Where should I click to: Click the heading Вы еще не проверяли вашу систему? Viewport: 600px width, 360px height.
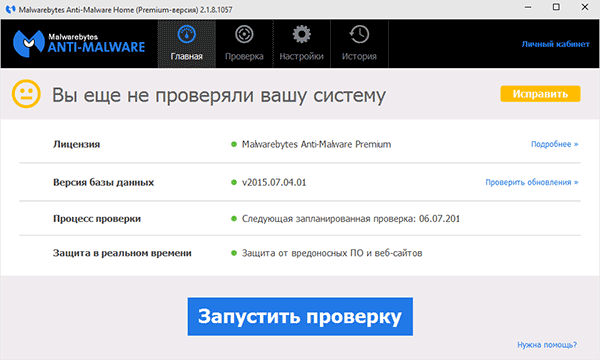coord(218,95)
